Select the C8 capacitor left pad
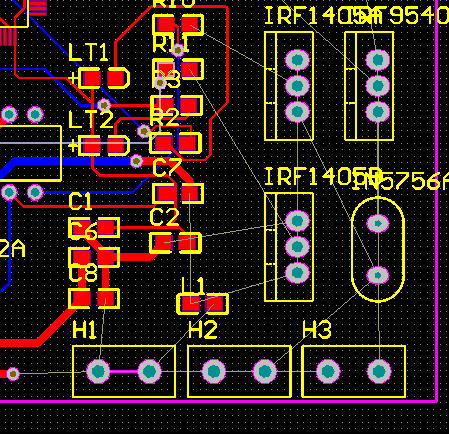 tap(81, 298)
